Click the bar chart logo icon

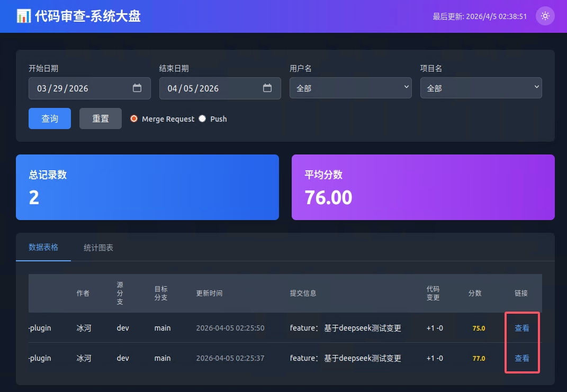pos(23,16)
